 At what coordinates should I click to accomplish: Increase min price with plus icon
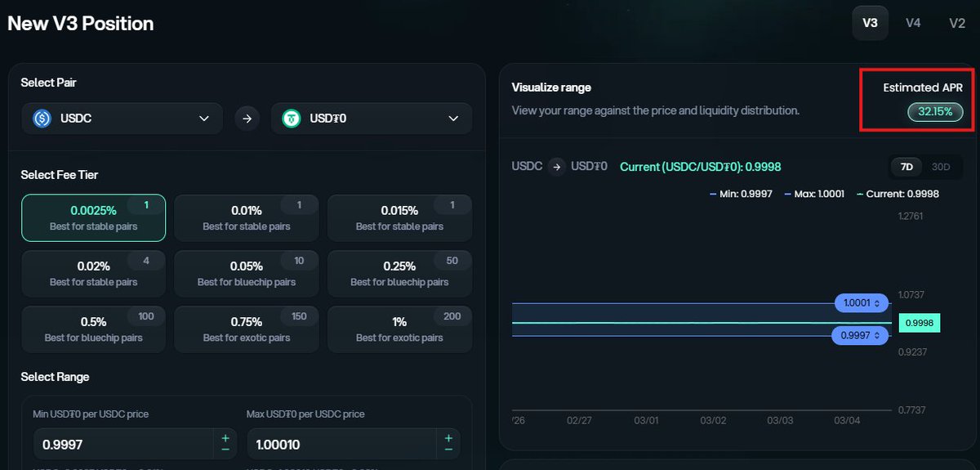coord(225,438)
